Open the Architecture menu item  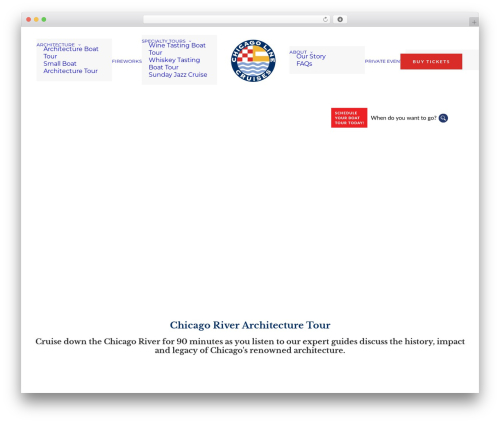pyautogui.click(x=56, y=45)
